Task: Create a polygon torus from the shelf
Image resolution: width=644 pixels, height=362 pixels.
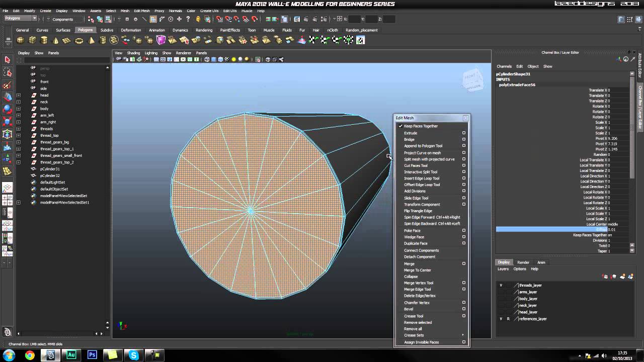Action: (x=79, y=40)
